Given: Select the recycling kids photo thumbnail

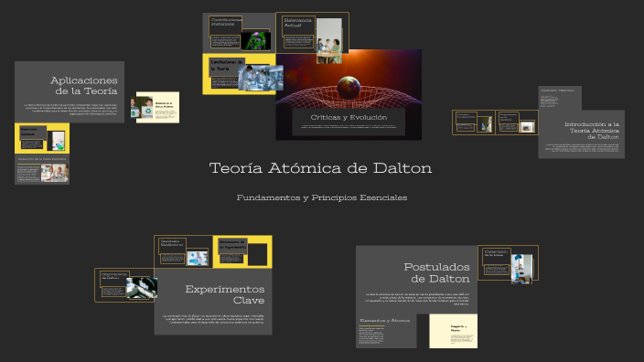Looking at the screenshot, I should tap(142, 109).
